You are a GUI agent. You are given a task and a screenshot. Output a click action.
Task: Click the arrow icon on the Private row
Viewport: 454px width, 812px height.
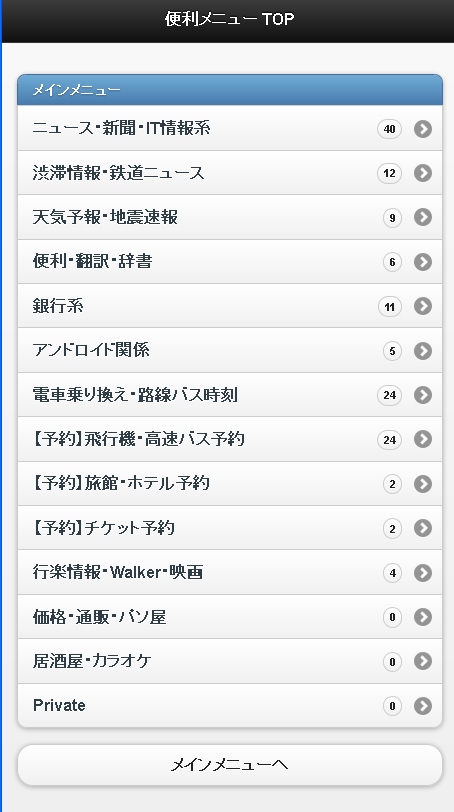423,706
